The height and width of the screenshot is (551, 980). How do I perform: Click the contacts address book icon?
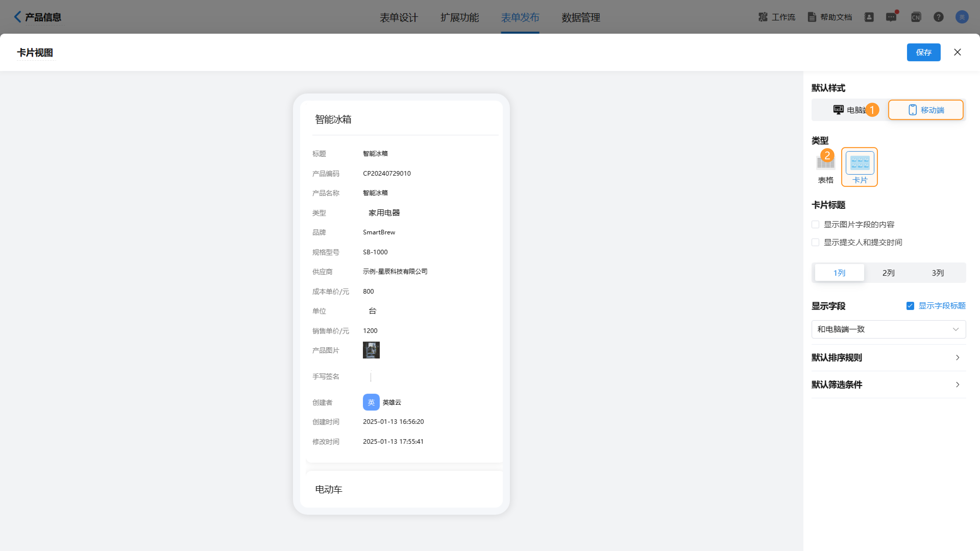869,17
